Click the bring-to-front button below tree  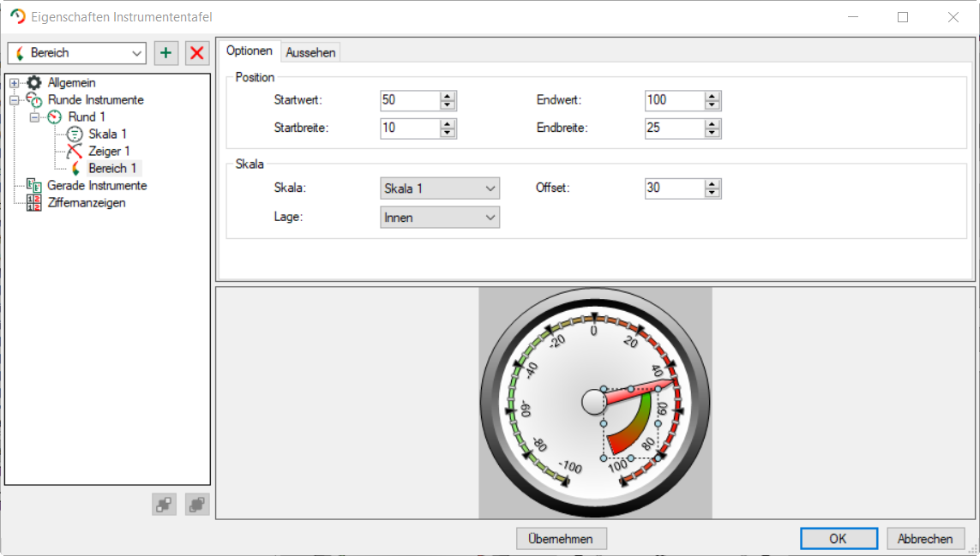tap(164, 505)
